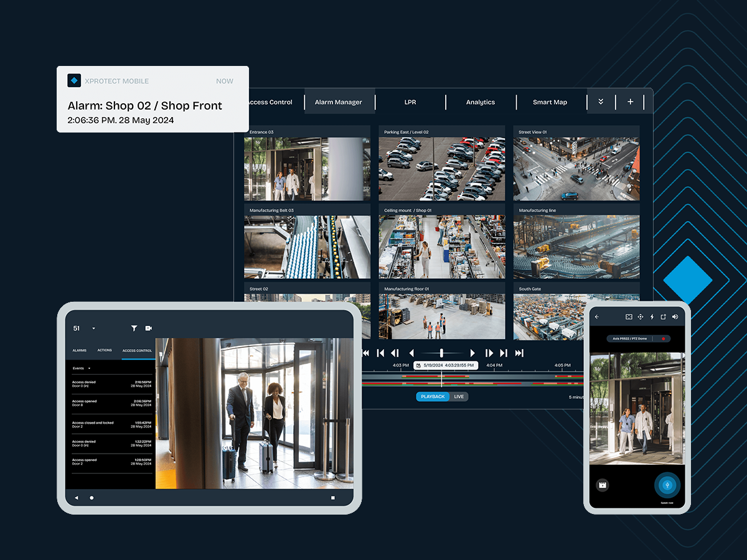Click the playback speed slider handle
Screen dimensions: 747x560
pos(441,353)
